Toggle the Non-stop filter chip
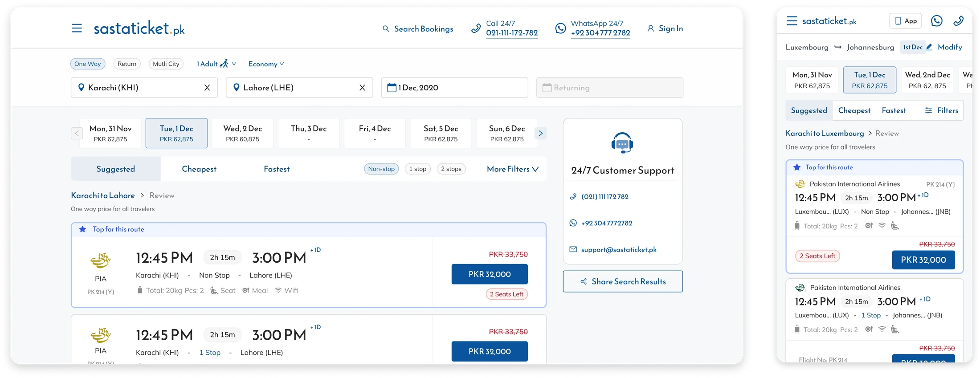Image resolution: width=980 pixels, height=378 pixels. point(381,169)
